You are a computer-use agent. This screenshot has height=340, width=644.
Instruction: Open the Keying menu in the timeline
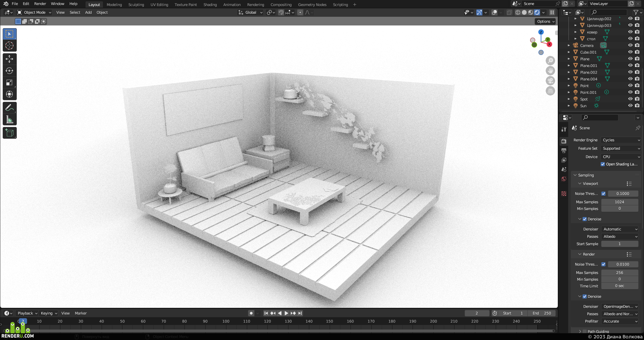49,313
